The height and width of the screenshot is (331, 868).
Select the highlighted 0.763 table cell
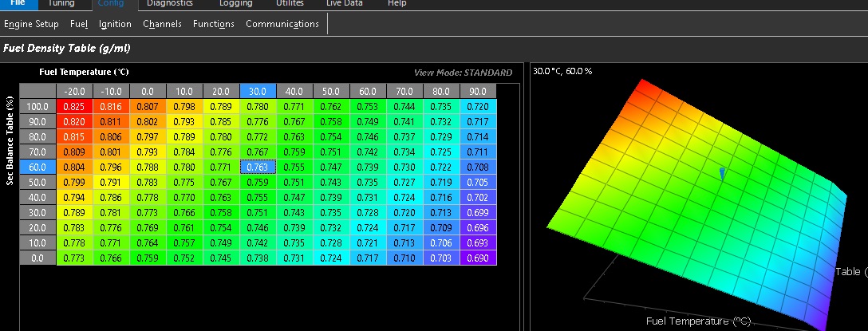tap(258, 167)
